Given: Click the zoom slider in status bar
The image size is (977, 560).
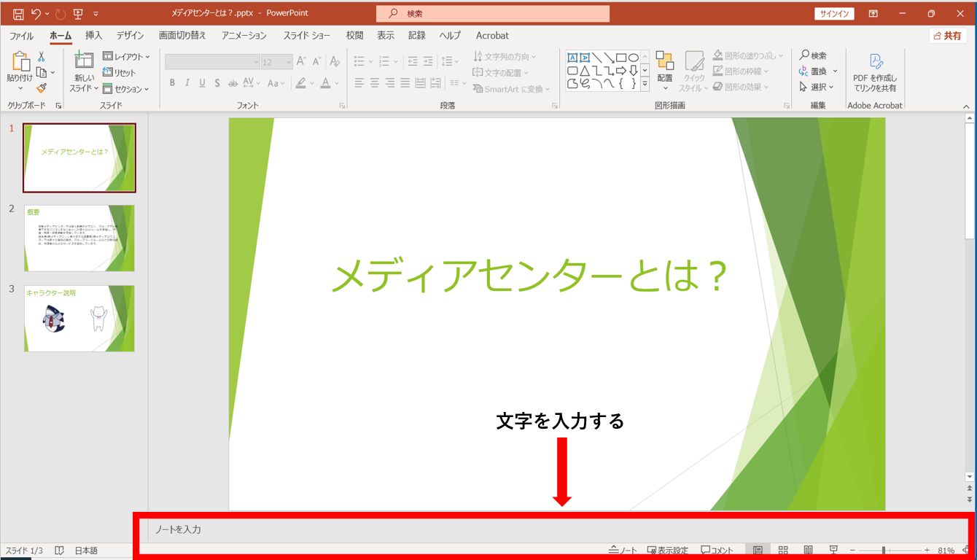Looking at the screenshot, I should coord(884,550).
